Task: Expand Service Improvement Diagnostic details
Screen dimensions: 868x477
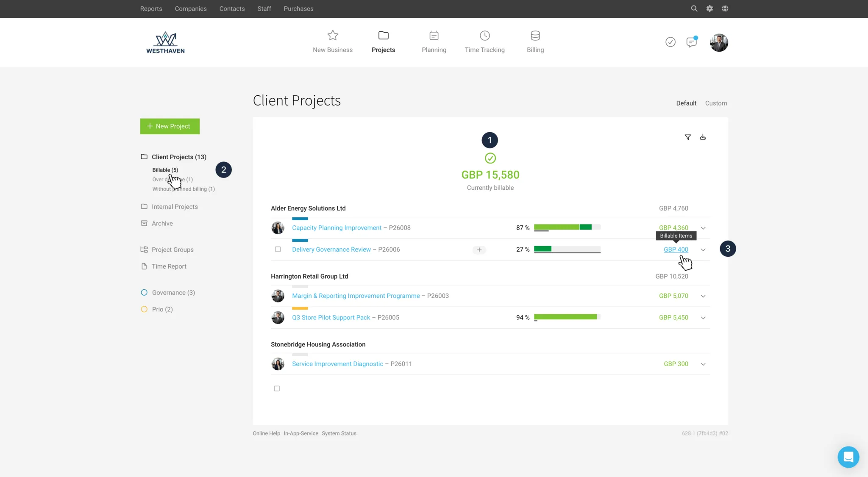Action: [703, 363]
